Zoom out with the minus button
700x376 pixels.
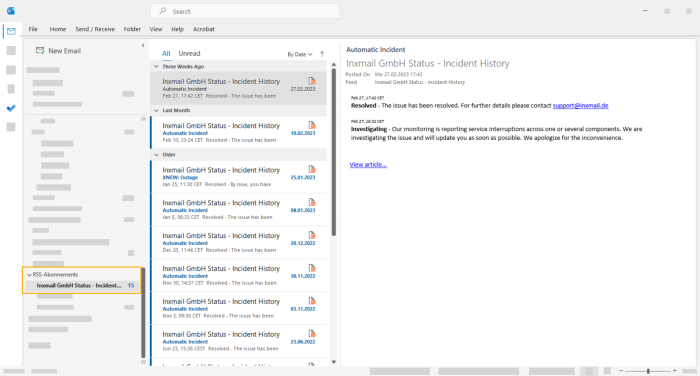[621, 371]
